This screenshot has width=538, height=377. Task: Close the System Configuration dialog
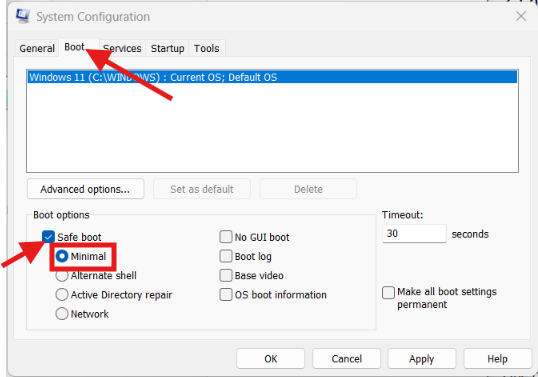tap(521, 16)
